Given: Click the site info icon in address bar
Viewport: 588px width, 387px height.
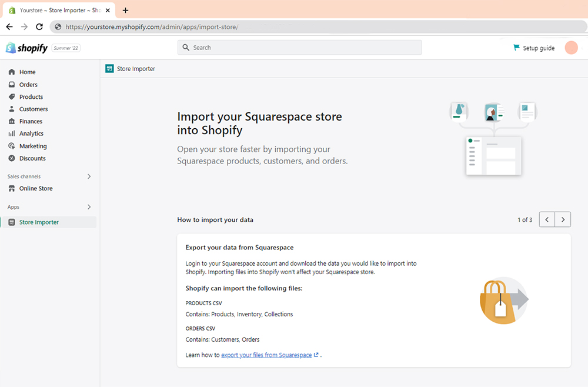Looking at the screenshot, I should pyautogui.click(x=58, y=26).
